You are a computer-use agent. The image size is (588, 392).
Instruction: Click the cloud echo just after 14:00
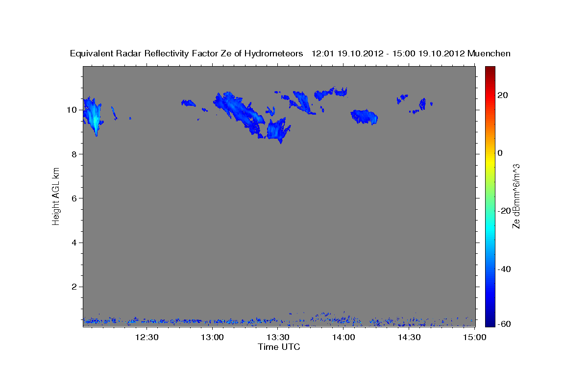(364, 117)
